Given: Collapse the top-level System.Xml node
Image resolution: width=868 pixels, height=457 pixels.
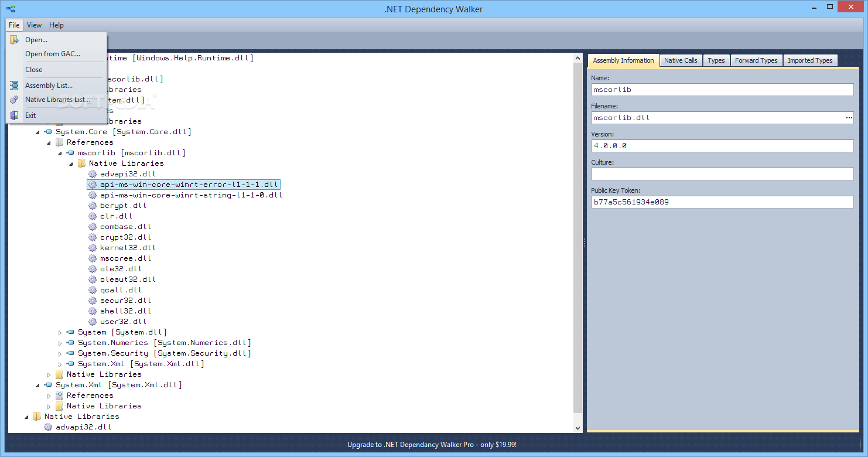Looking at the screenshot, I should 37,386.
